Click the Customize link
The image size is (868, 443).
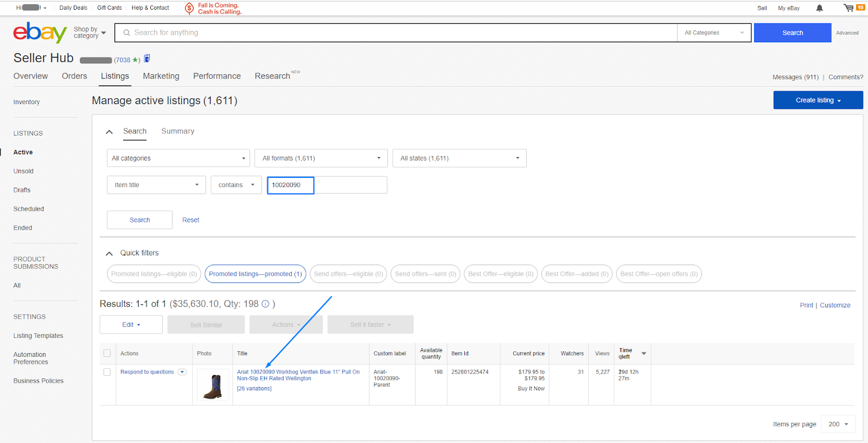(x=835, y=305)
